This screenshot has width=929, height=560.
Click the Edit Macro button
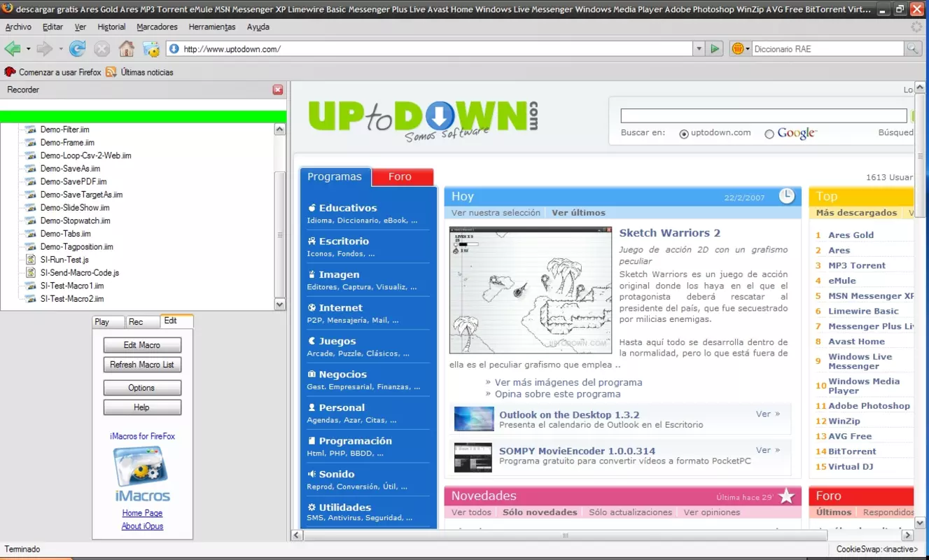pos(142,345)
